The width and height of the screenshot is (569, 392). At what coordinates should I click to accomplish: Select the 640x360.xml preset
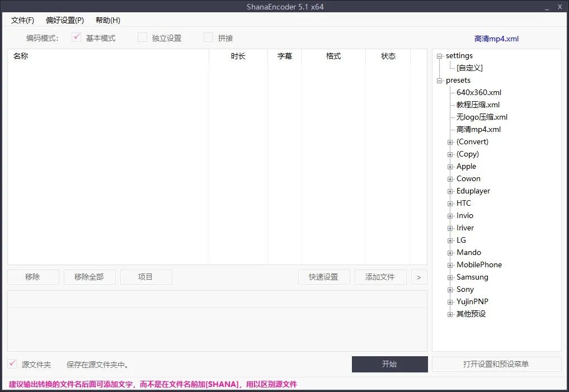(478, 92)
